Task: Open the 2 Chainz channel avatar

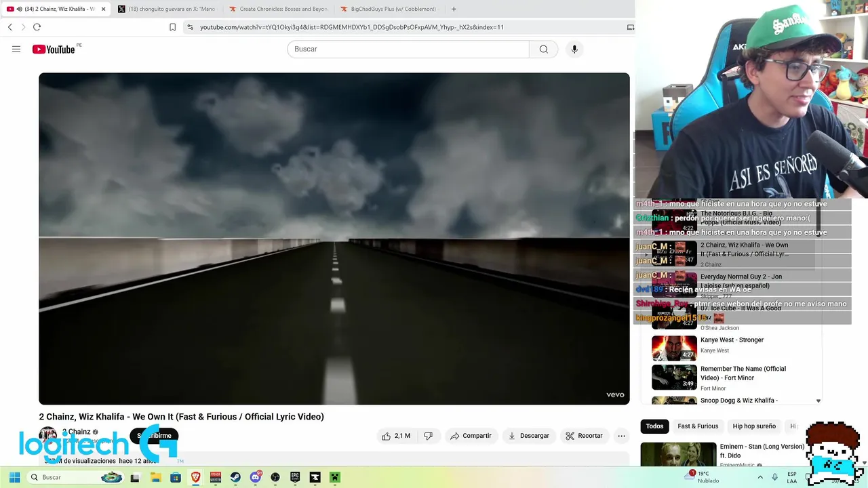Action: (47, 436)
